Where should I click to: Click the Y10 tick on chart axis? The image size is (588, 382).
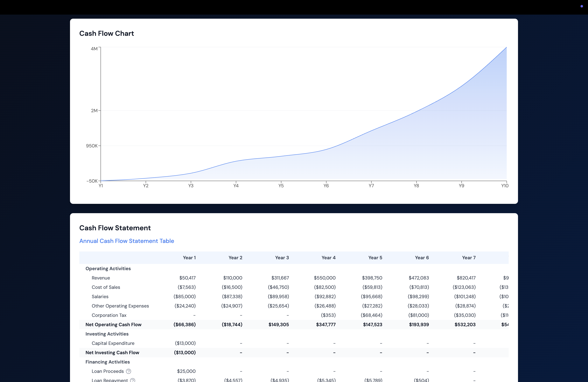click(x=505, y=186)
